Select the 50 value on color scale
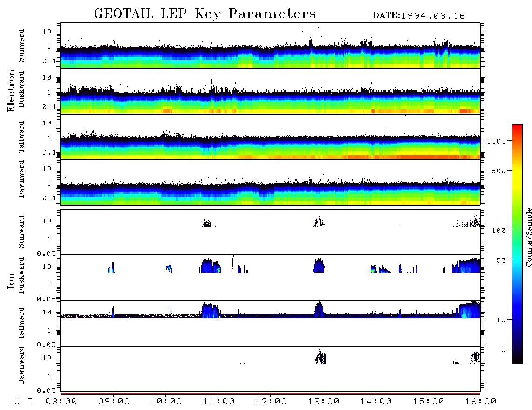The image size is (532, 410). click(x=501, y=260)
